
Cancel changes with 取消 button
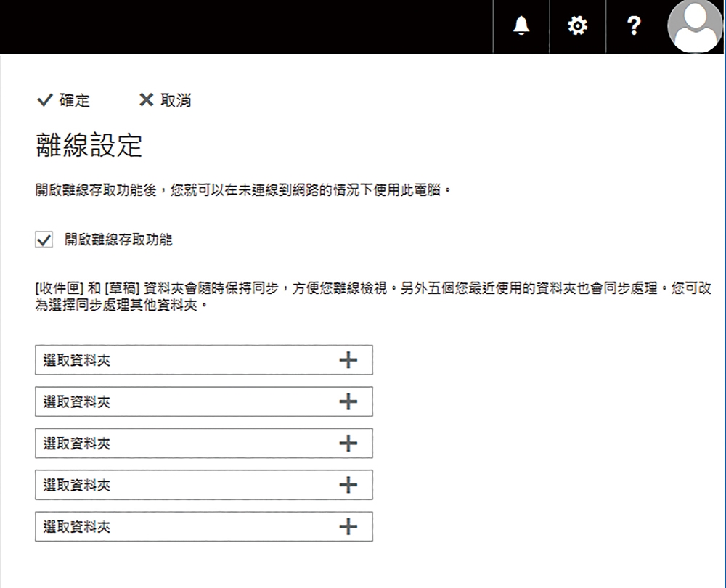tap(166, 100)
